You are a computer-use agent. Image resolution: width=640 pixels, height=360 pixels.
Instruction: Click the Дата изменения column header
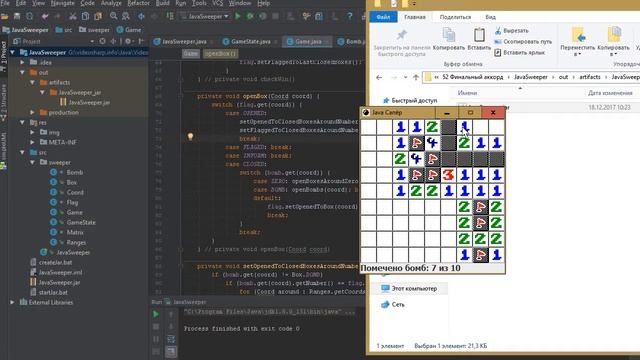(x=610, y=93)
